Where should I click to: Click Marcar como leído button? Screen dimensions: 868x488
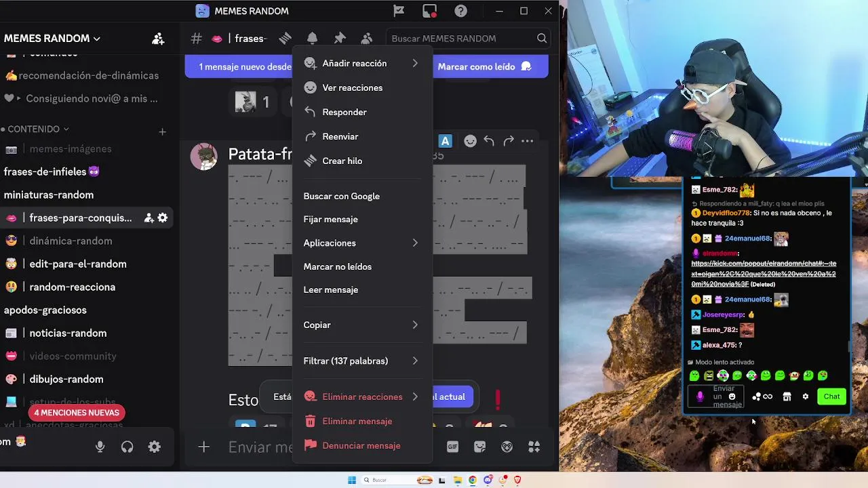[x=484, y=66]
